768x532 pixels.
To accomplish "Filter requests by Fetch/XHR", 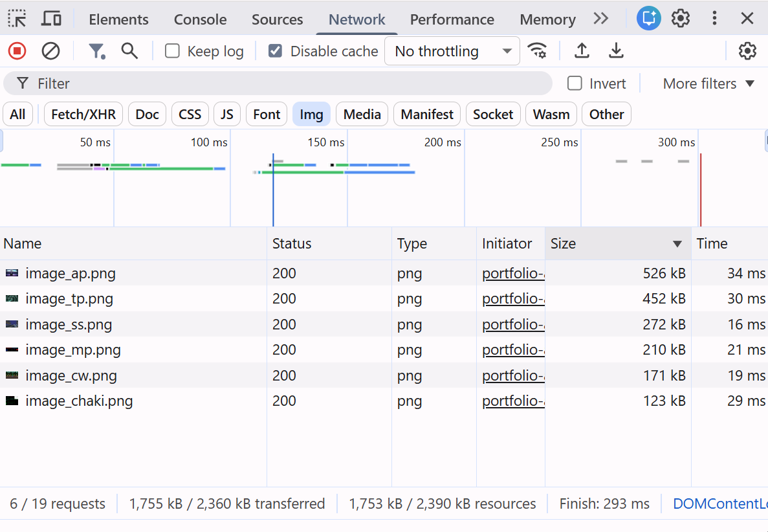I will tap(83, 114).
